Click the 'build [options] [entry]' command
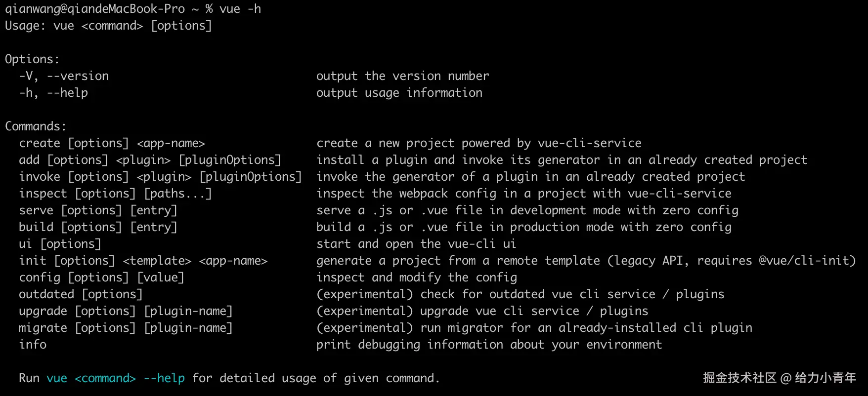This screenshot has height=396, width=868. click(x=98, y=227)
